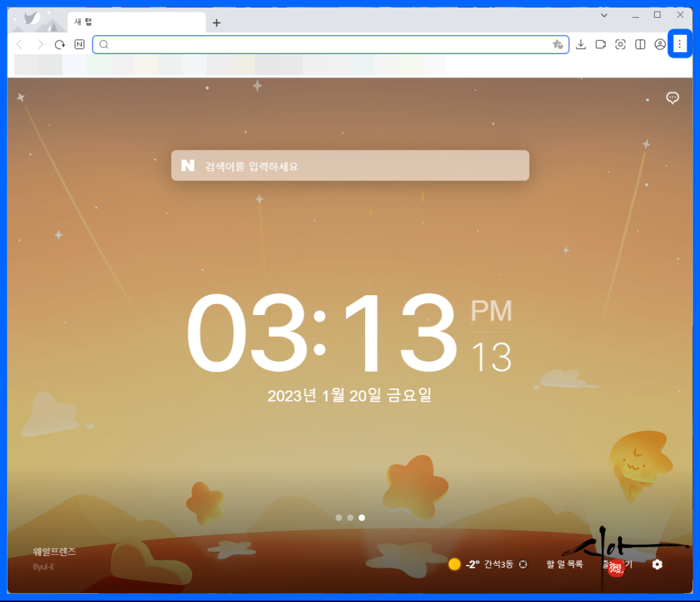Click the Whale logo in the title bar
Viewport: 700px width, 602px height.
coord(32,19)
